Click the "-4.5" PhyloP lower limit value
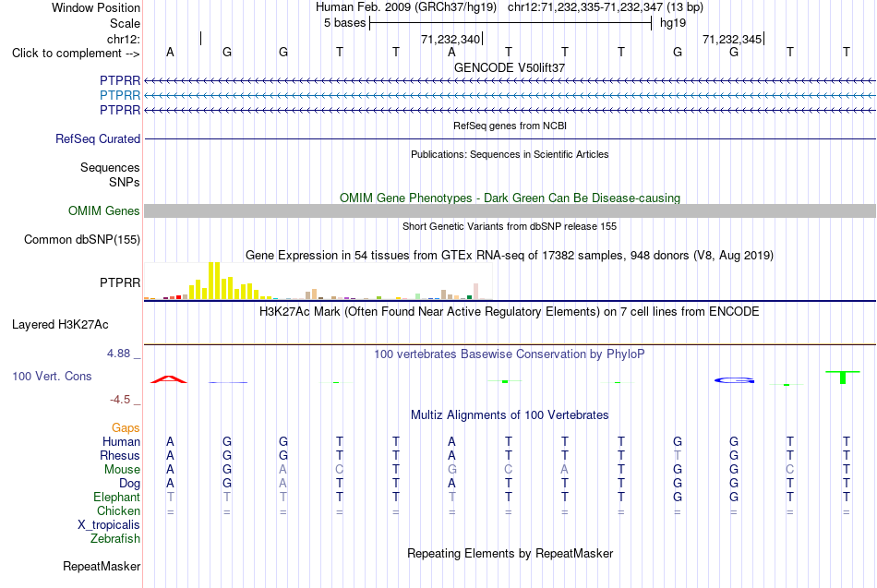The image size is (877, 588). [120, 400]
